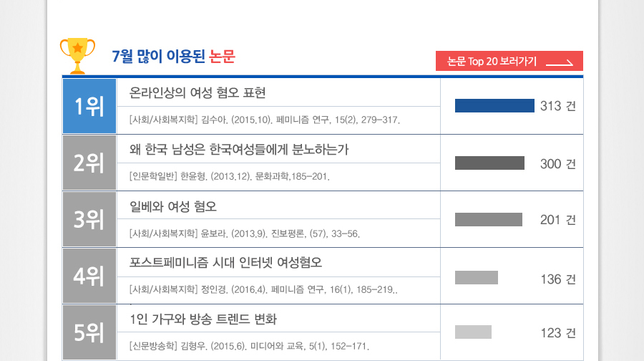The image size is (644, 361).
Task: Open paper 왜 한국 남성은 한국여성들에게 분노하는가
Action: point(239,149)
